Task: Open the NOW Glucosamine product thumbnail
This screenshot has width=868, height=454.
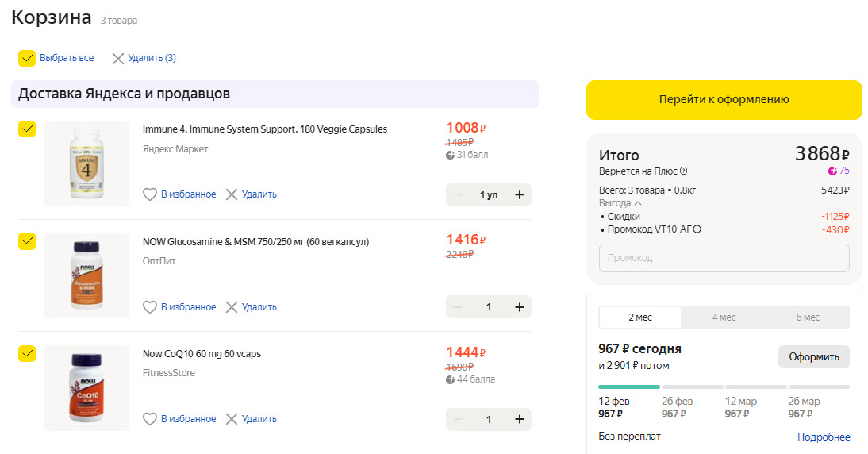Action: 86,275
